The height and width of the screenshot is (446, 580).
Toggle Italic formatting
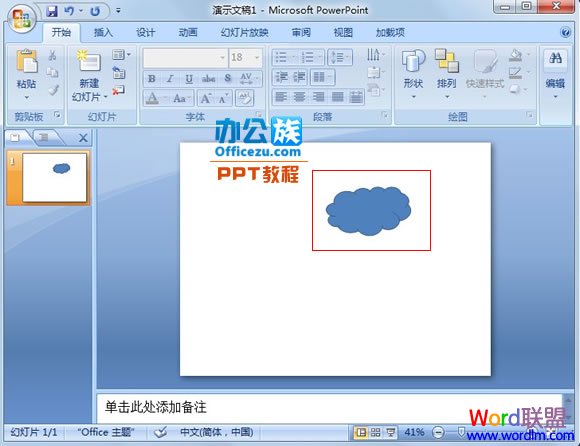pos(170,78)
